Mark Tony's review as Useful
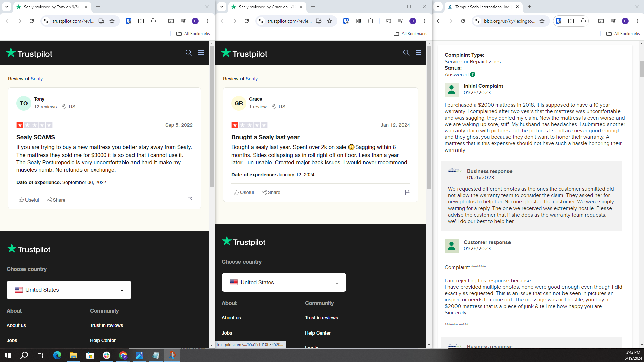The width and height of the screenshot is (644, 362). pos(29,200)
